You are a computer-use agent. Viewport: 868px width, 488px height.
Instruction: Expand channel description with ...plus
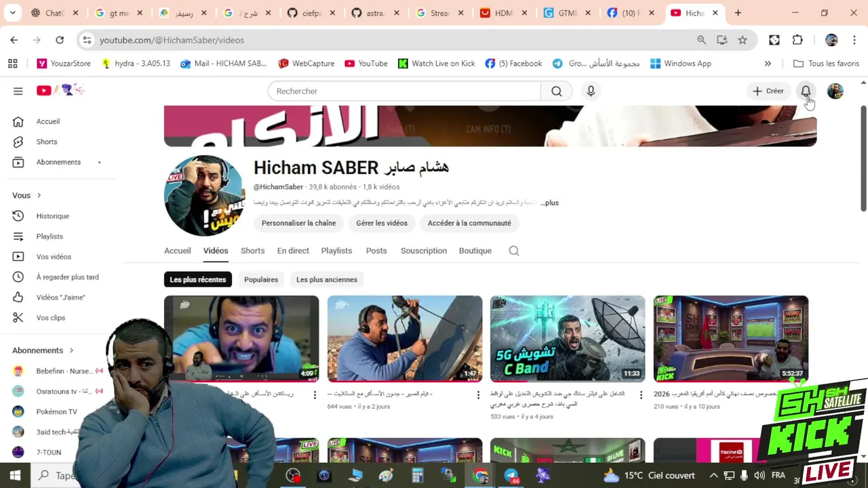coord(550,203)
